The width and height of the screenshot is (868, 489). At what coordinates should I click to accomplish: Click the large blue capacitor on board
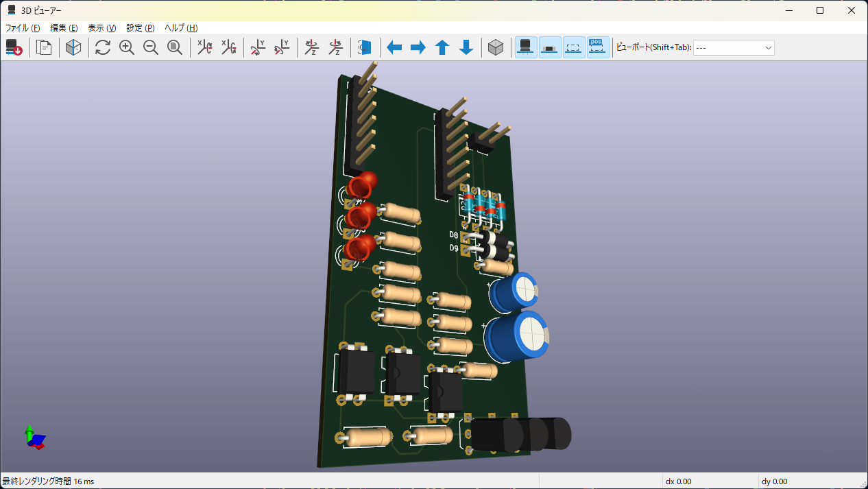point(518,335)
